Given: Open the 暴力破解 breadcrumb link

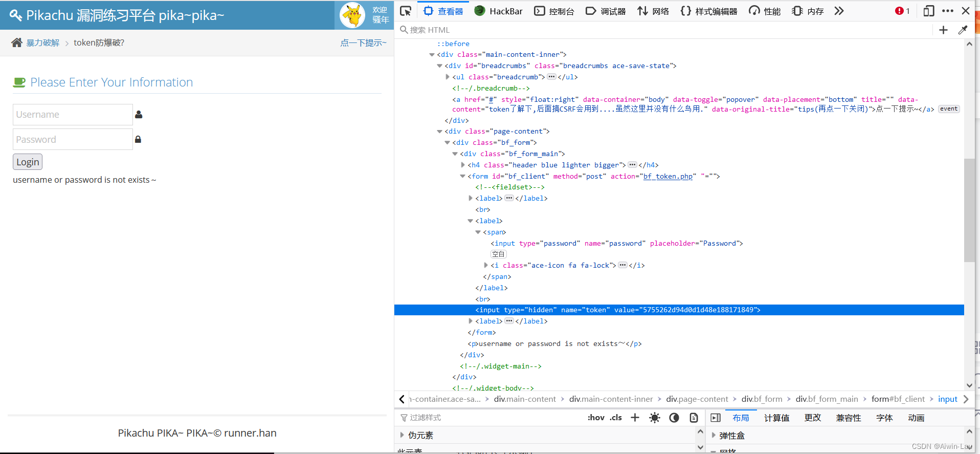Looking at the screenshot, I should 43,43.
